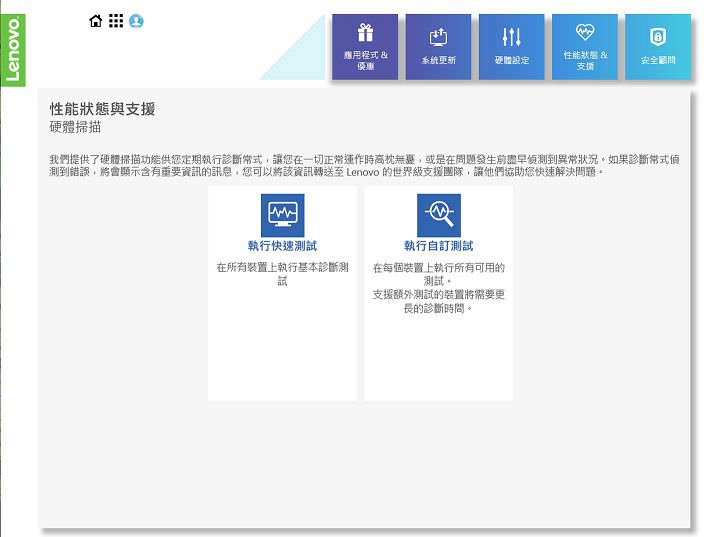
Task: Open the apps grid icon
Action: click(x=116, y=21)
